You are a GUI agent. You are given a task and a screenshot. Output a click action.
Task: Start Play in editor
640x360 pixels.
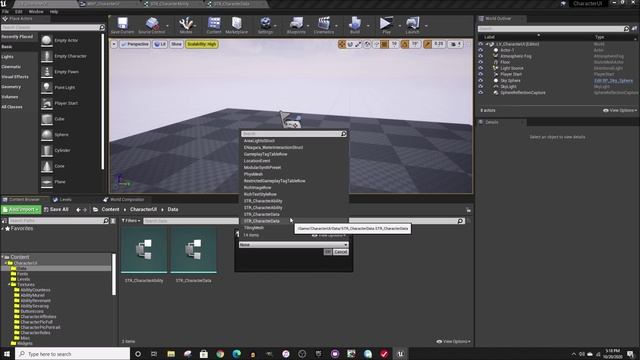tap(386, 25)
